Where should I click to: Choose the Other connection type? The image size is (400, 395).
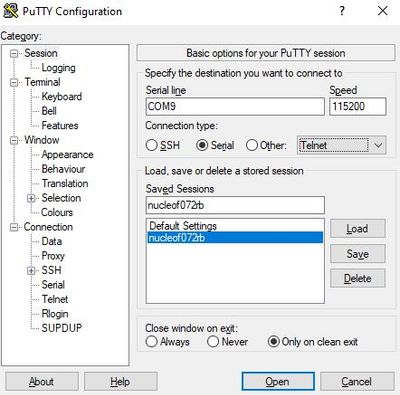click(x=252, y=145)
